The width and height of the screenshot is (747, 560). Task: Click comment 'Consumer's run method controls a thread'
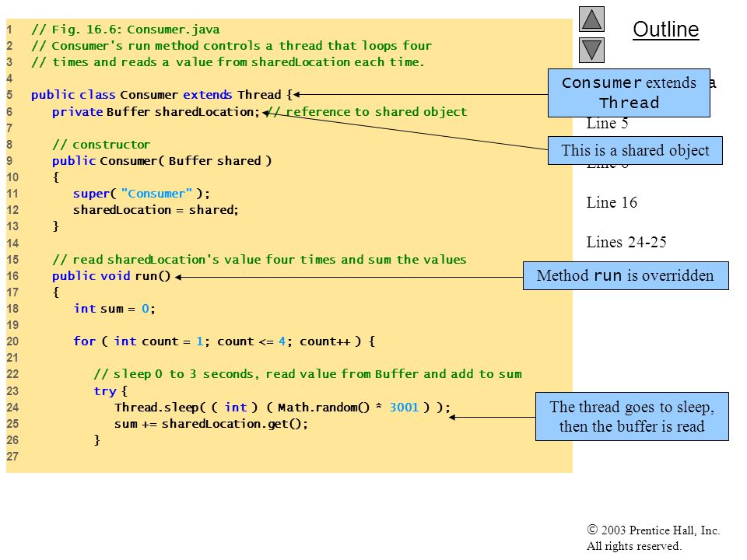tap(231, 46)
